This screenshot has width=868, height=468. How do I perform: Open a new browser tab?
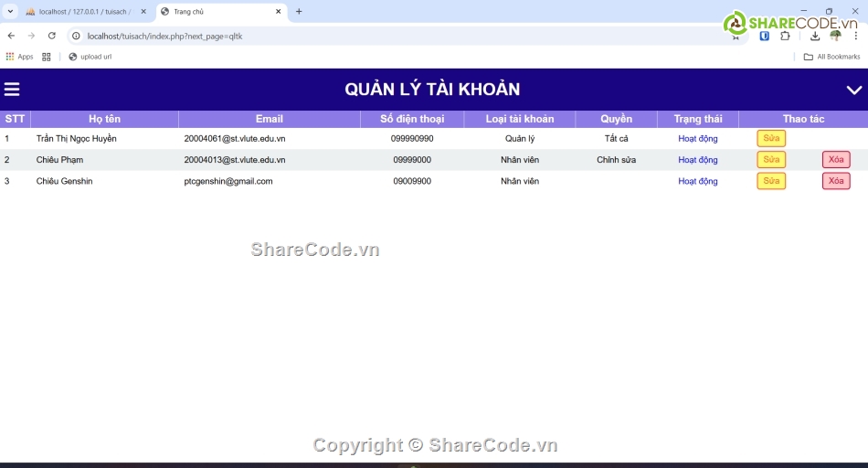(299, 12)
